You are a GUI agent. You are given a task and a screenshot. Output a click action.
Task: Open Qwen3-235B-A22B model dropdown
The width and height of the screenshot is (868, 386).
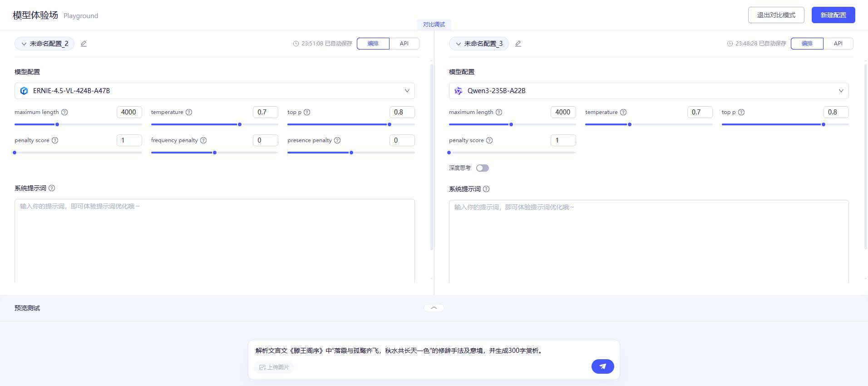point(649,91)
